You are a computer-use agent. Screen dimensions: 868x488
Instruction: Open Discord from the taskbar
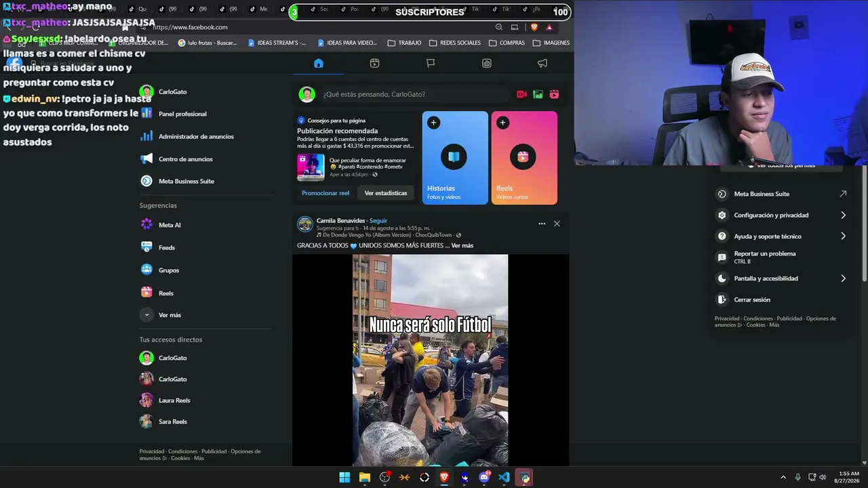coord(484,477)
